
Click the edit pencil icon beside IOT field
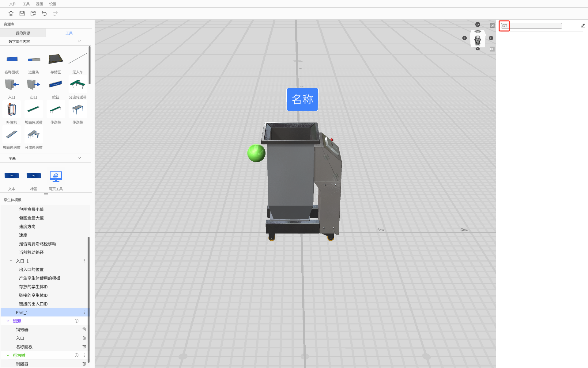coord(583,26)
